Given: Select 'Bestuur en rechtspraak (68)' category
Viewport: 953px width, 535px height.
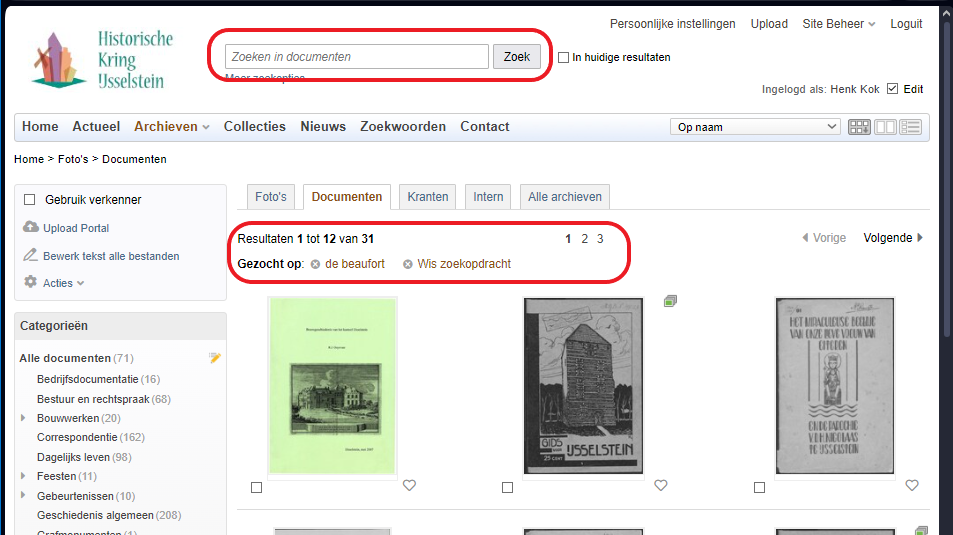Looking at the screenshot, I should [x=104, y=399].
